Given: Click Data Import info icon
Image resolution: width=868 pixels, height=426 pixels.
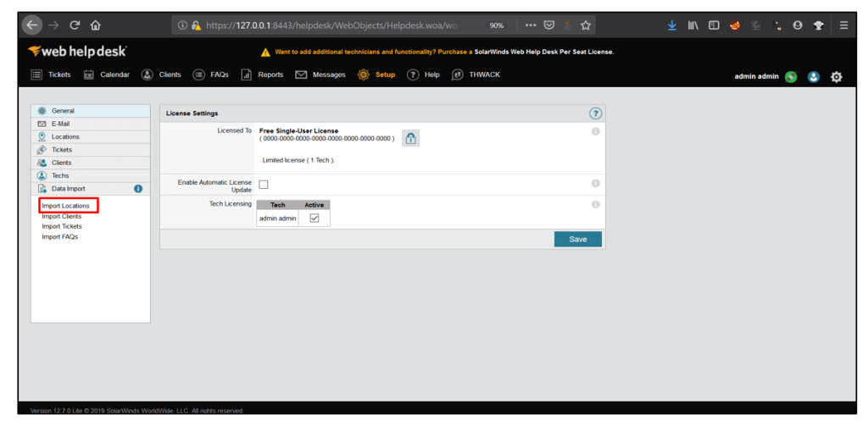Looking at the screenshot, I should pos(138,189).
